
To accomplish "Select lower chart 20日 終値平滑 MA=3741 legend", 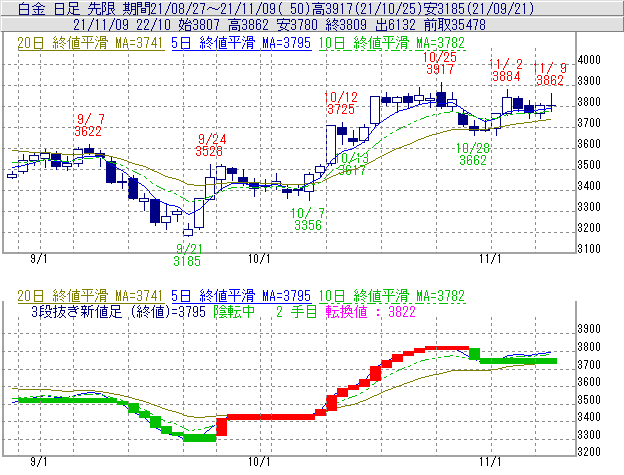I will click(x=90, y=296).
